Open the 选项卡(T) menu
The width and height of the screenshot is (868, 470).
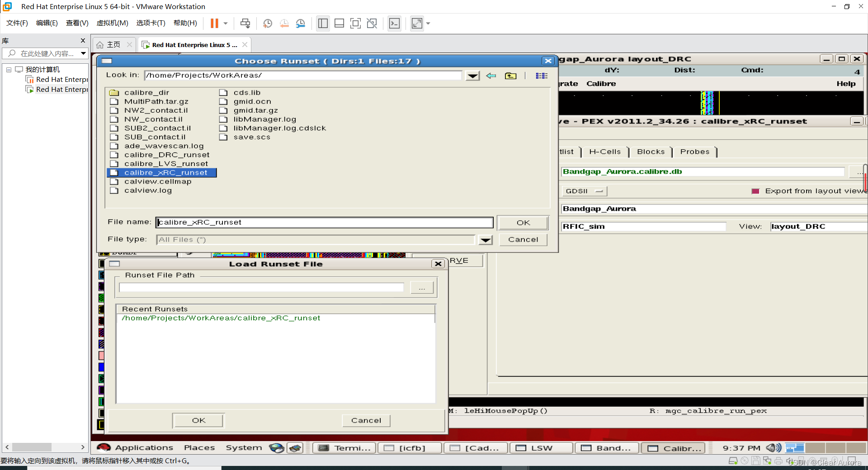click(151, 23)
